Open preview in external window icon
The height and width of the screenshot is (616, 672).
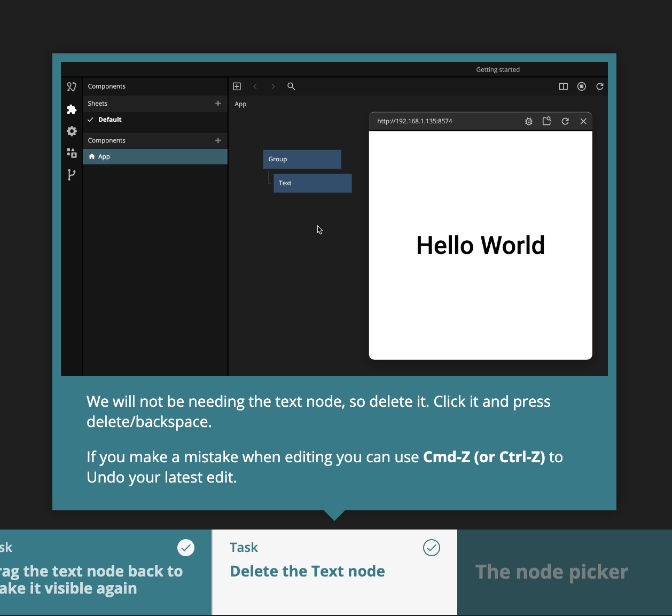[x=546, y=121]
